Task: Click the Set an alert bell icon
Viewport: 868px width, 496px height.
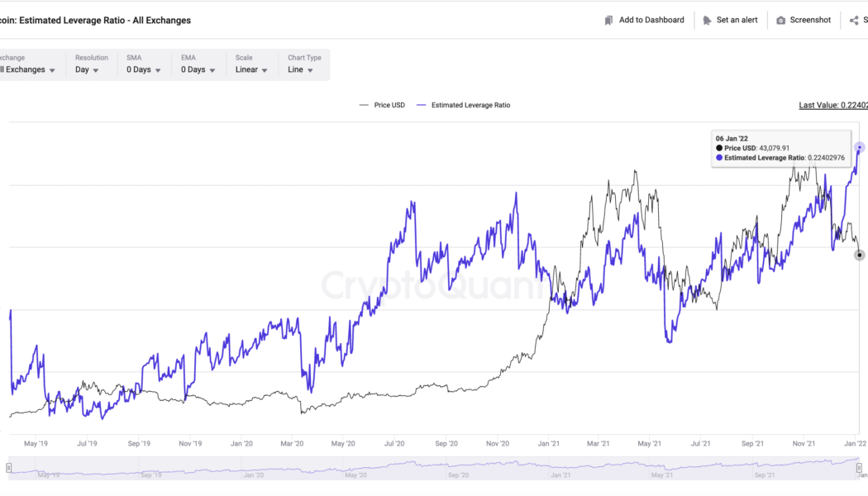Action: pyautogui.click(x=708, y=20)
